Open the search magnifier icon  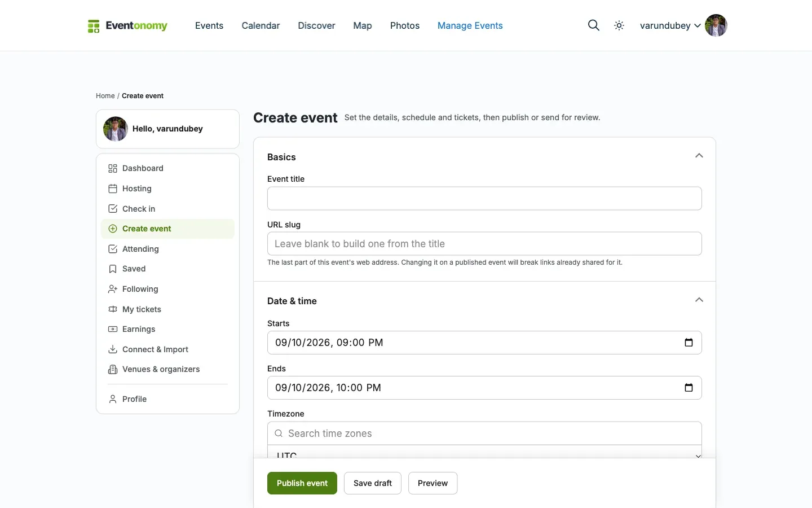tap(593, 25)
